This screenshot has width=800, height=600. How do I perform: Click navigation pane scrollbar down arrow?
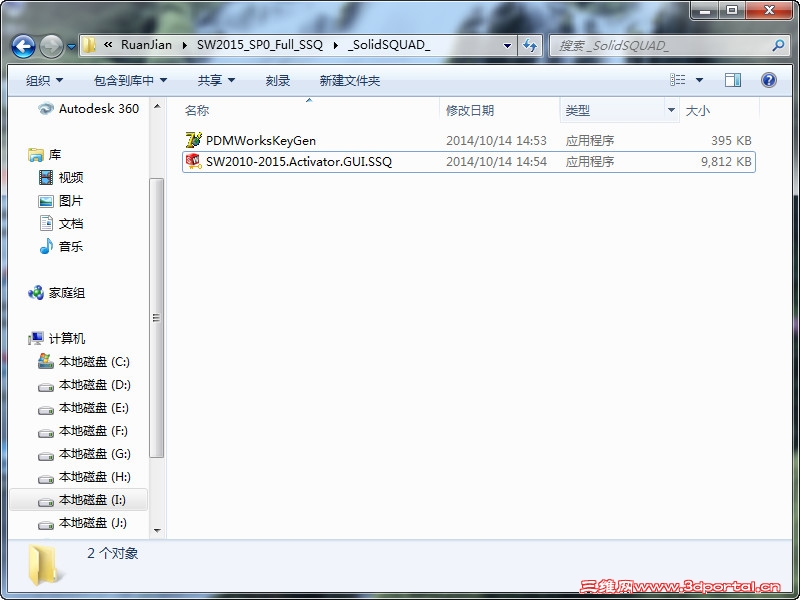(157, 531)
